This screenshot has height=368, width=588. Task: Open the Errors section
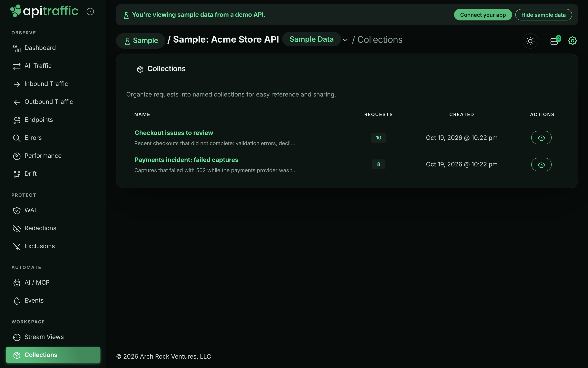click(x=53, y=138)
